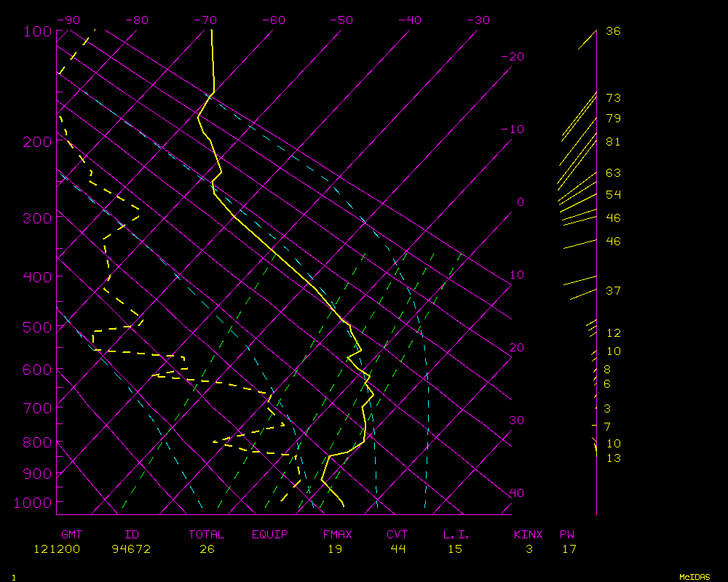Select the wind speed value 81
Viewport: 728px width, 582px height.
coord(613,142)
